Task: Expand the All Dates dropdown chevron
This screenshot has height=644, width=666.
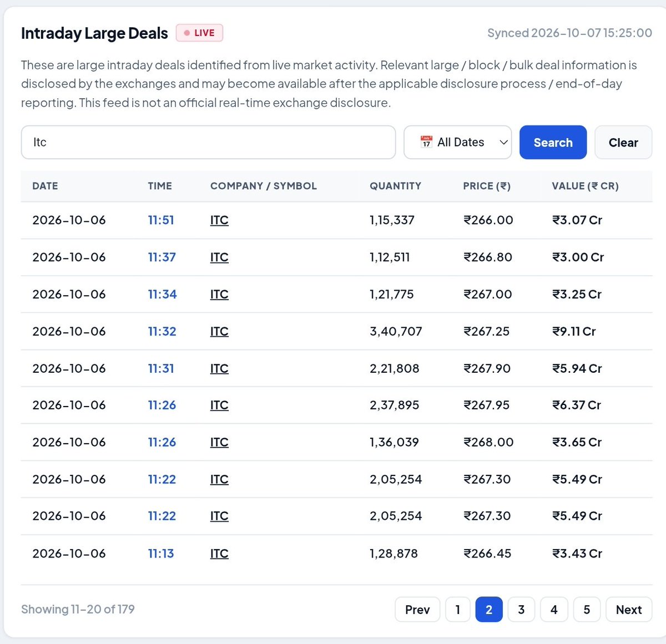Action: click(x=503, y=143)
